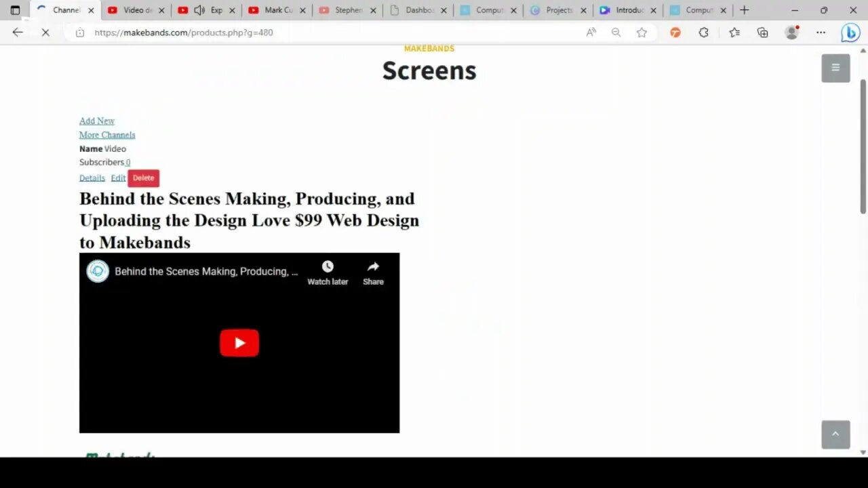868x488 pixels.
Task: Open the Add New link
Action: (97, 121)
